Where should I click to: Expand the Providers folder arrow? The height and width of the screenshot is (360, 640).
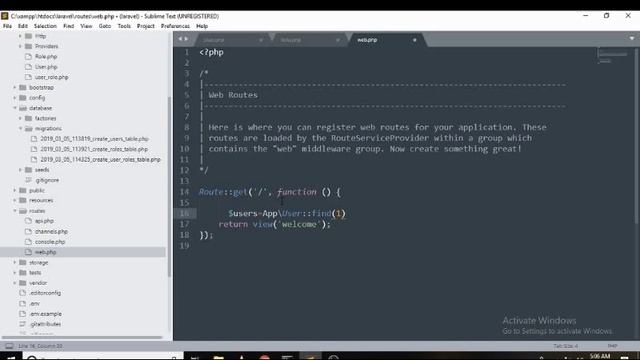pyautogui.click(x=20, y=46)
